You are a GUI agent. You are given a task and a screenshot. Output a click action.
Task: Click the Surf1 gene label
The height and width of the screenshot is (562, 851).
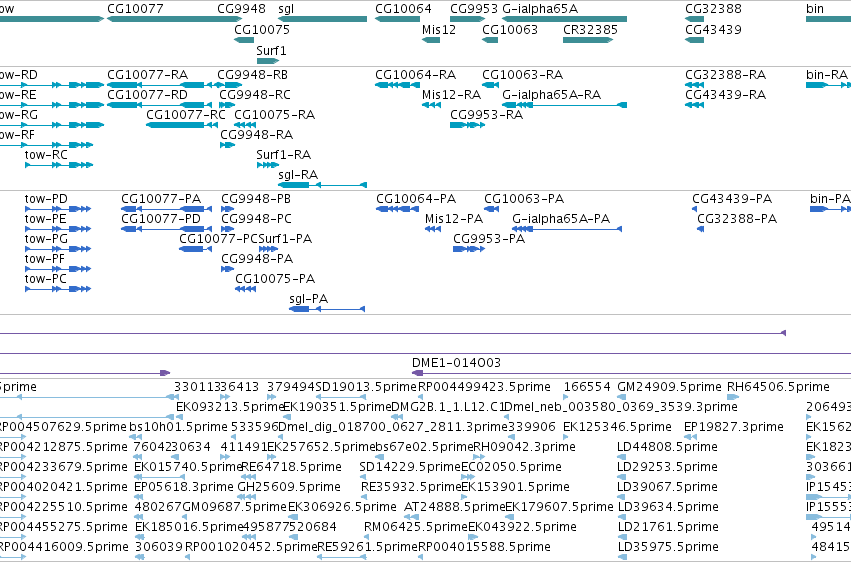(271, 50)
